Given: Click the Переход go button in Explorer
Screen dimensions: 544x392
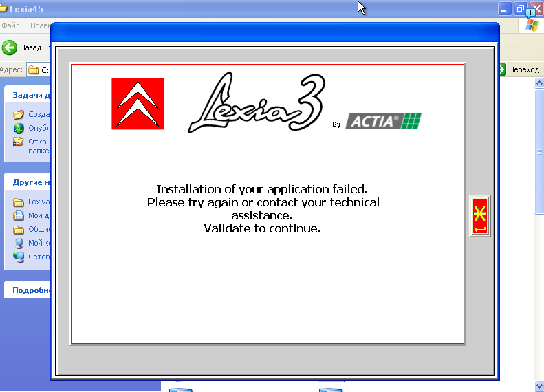Looking at the screenshot, I should coord(519,69).
